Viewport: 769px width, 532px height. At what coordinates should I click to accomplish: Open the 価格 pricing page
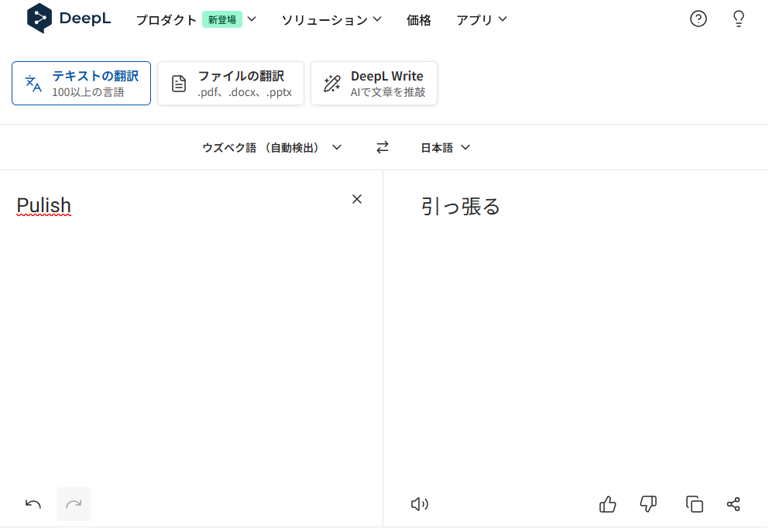point(418,20)
